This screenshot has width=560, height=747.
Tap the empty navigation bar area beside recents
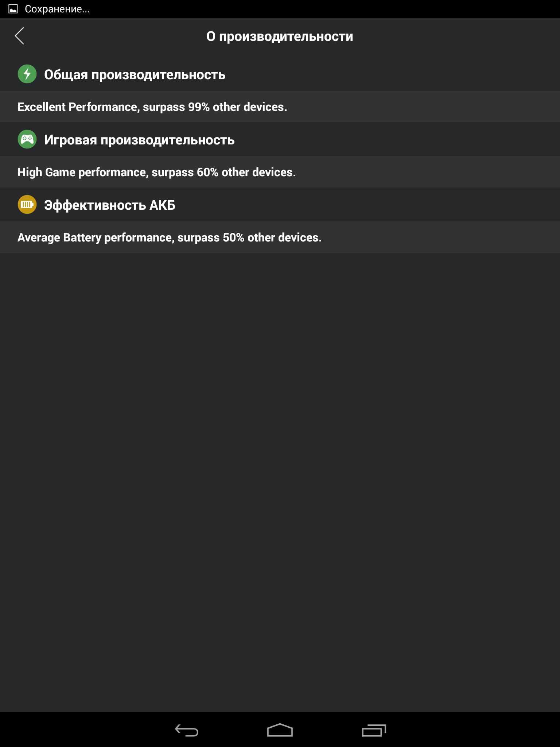(x=474, y=730)
